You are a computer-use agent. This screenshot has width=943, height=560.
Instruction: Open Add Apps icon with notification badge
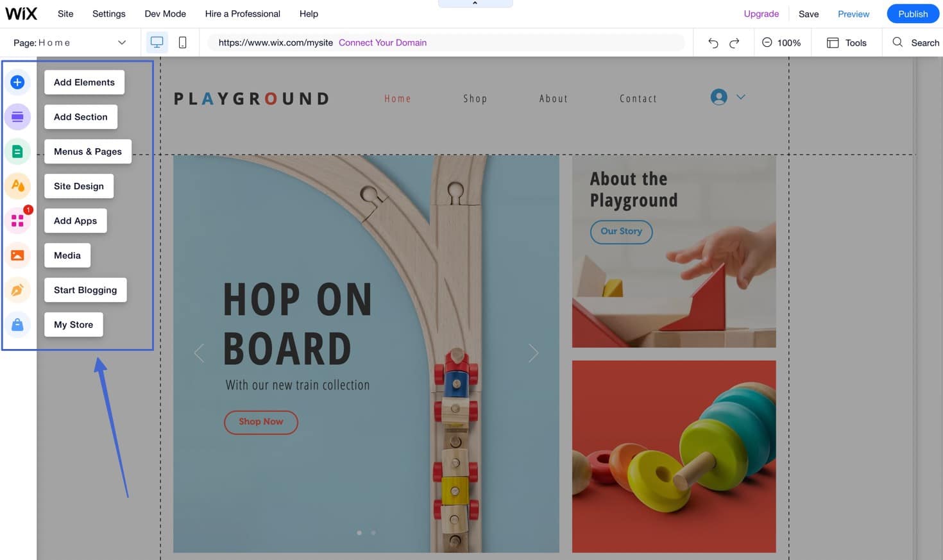17,221
